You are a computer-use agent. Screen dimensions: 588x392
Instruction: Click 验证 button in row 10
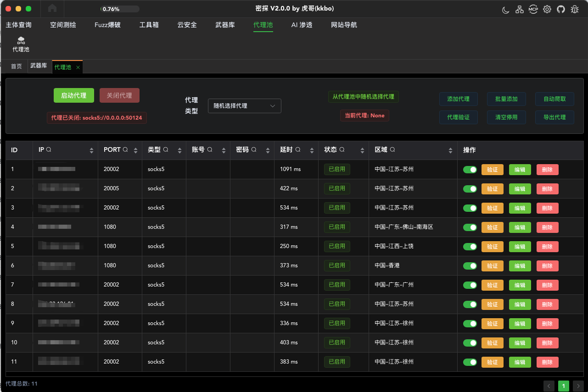(493, 343)
